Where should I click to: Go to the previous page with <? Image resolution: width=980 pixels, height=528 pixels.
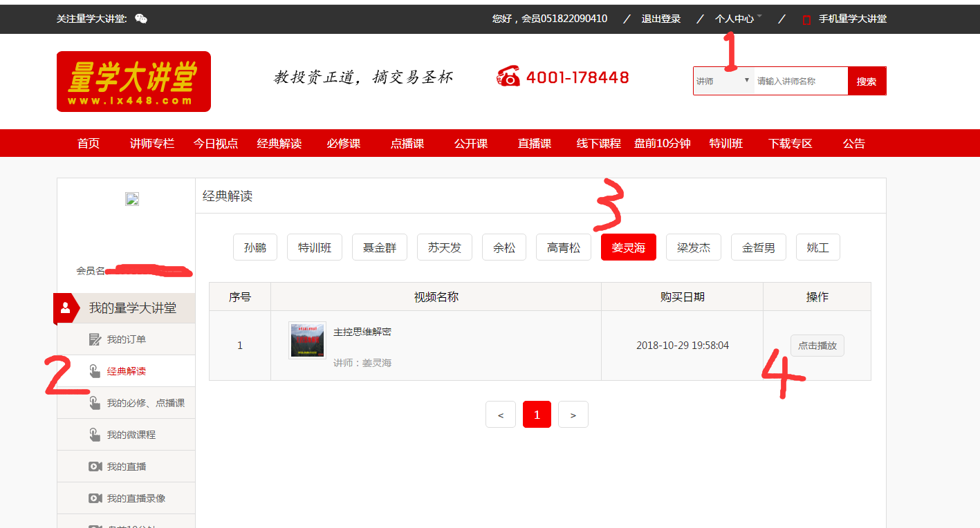pyautogui.click(x=501, y=415)
